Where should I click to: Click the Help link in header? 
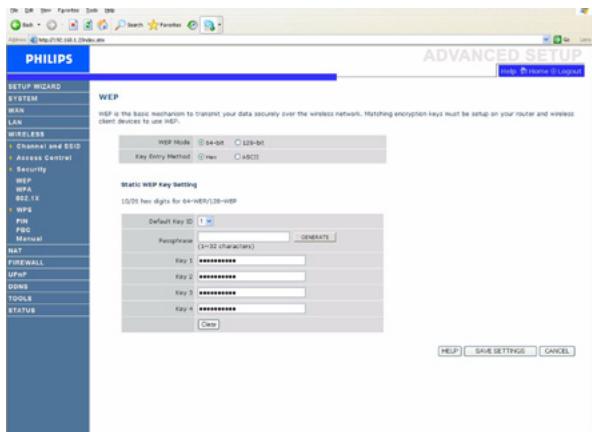(509, 71)
